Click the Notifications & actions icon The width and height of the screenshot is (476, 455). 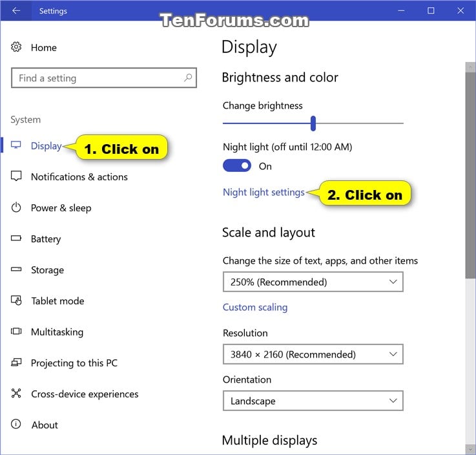(16, 176)
